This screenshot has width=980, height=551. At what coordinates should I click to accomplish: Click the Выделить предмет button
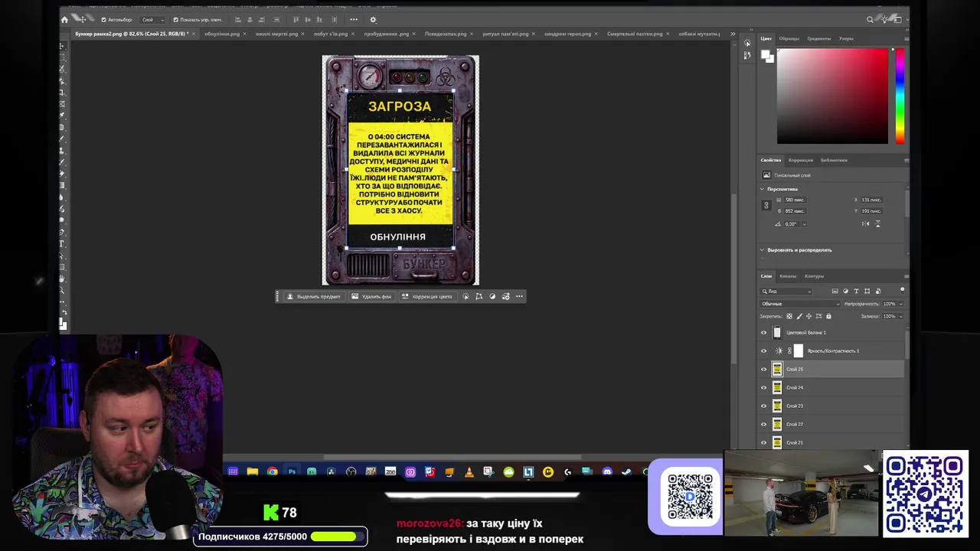[x=313, y=296]
